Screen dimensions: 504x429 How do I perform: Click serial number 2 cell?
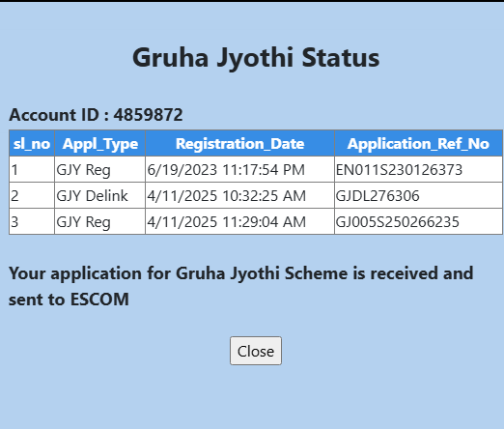[32, 195]
